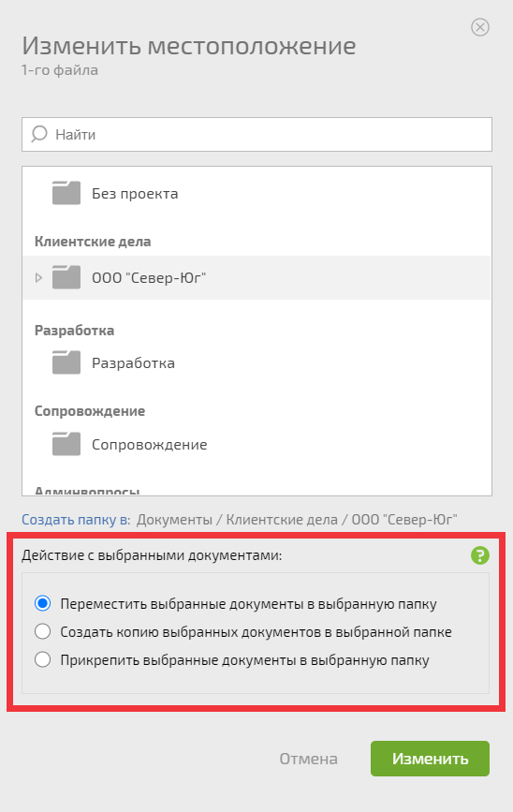Select Переместить выбранные документы radio option
This screenshot has height=812, width=513.
click(42, 603)
